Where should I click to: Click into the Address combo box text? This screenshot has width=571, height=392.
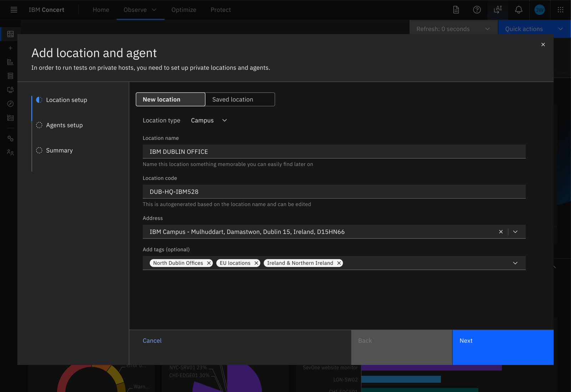point(247,232)
